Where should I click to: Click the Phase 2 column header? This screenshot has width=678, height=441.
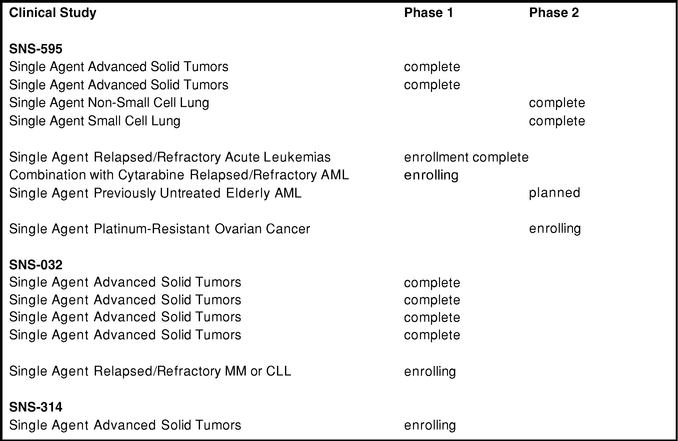pos(554,13)
